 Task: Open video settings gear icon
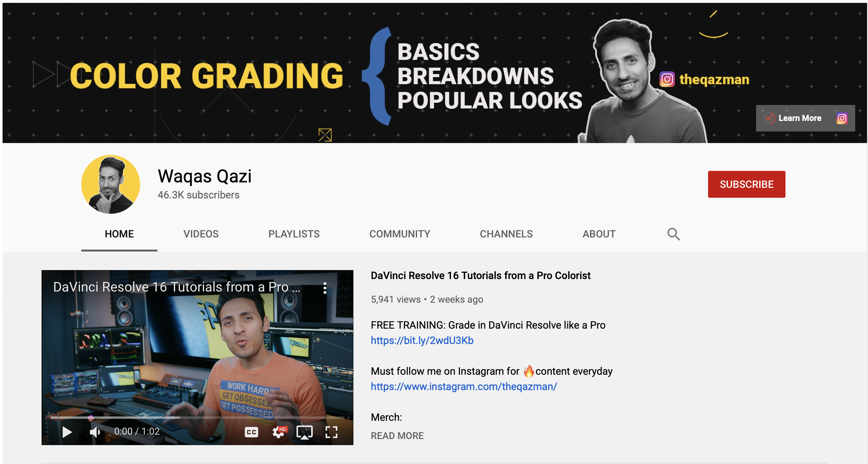tap(278, 432)
